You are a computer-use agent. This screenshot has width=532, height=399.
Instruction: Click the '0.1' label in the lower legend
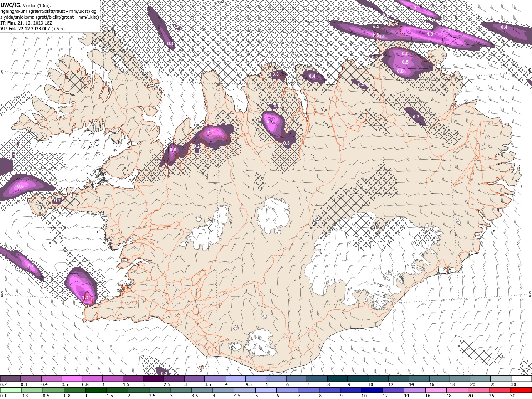click(3, 396)
